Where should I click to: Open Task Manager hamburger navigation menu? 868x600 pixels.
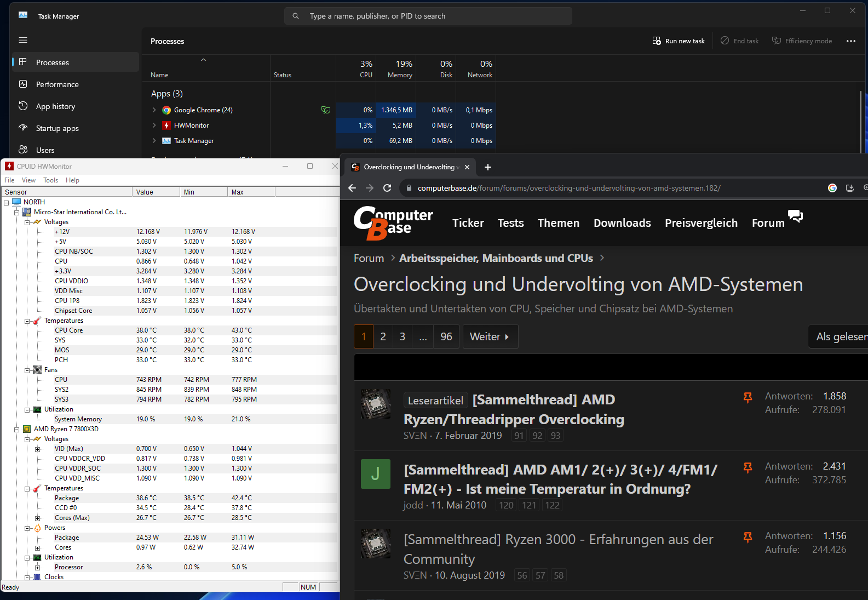click(23, 40)
